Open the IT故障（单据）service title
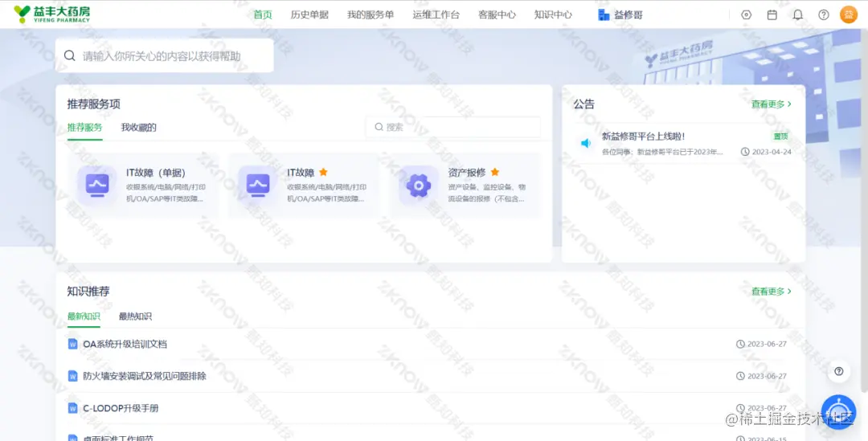This screenshot has height=441, width=868. point(156,173)
